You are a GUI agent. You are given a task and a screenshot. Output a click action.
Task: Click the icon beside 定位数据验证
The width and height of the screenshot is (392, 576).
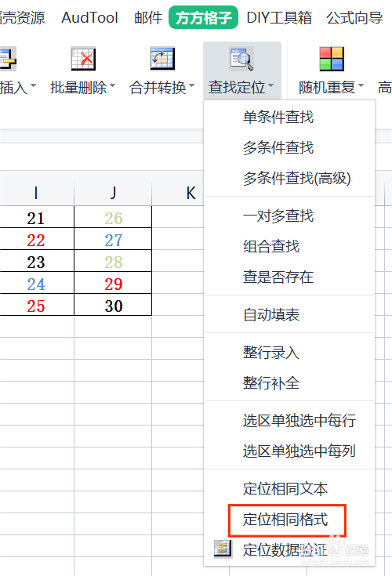tap(223, 549)
